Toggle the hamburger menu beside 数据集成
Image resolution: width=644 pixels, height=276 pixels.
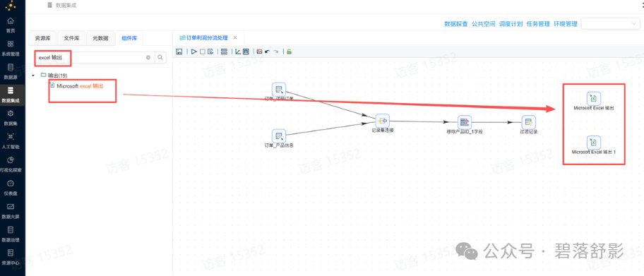tap(49, 6)
